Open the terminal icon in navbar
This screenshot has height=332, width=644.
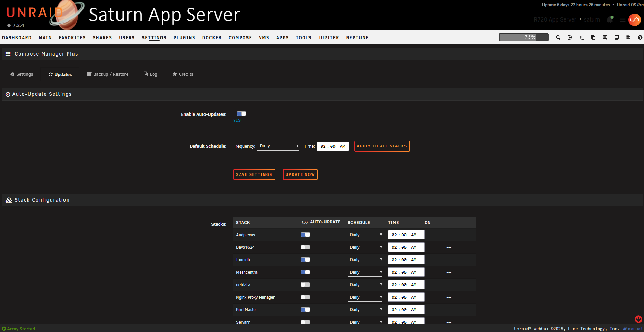[x=582, y=37]
